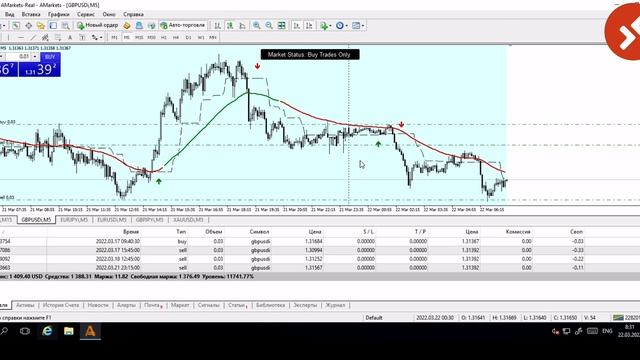
Task: Open the Вид menu
Action: (x=9, y=14)
